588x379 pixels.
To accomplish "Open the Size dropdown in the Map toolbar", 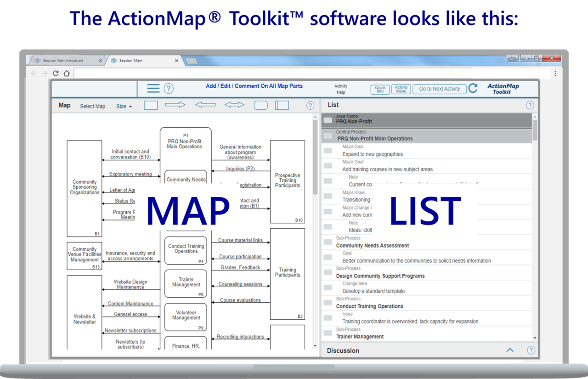I will tap(124, 106).
